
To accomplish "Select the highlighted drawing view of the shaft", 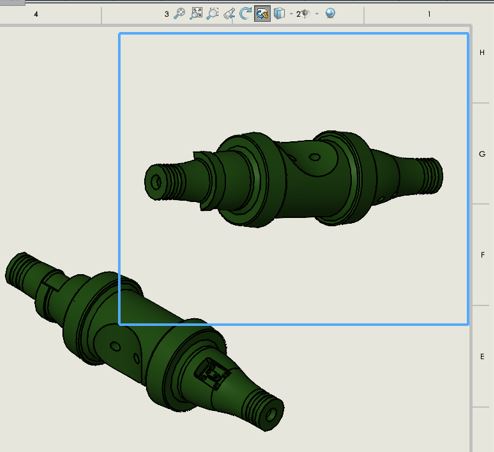I will point(293,179).
